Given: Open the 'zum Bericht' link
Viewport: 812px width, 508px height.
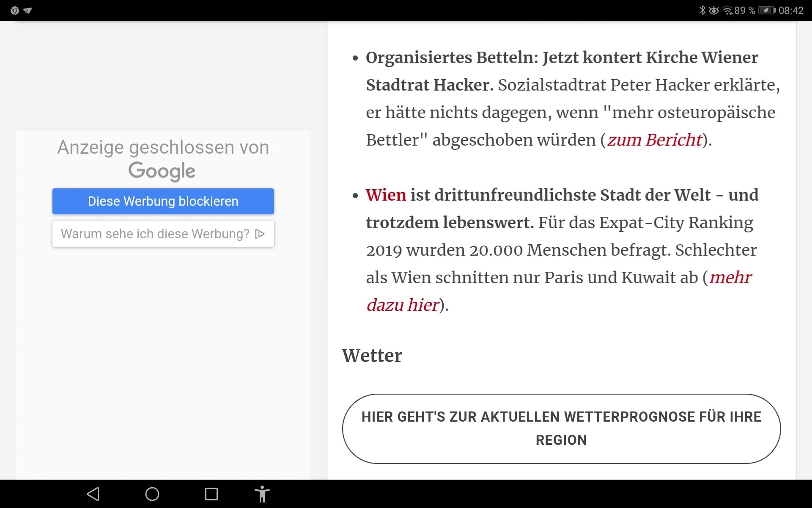Looking at the screenshot, I should [x=655, y=140].
